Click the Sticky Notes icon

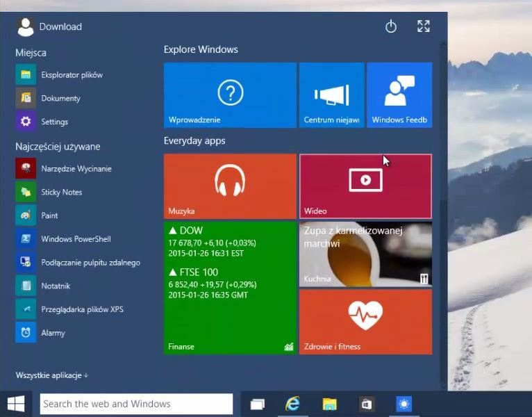pos(26,192)
